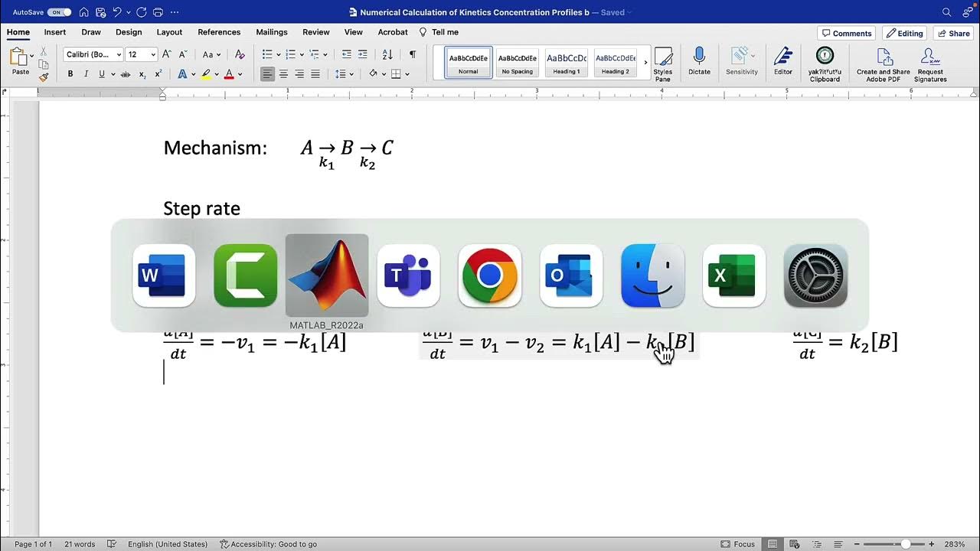Screen dimensions: 980x551
Task: Click the Clear Formatting icon
Action: tap(240, 54)
